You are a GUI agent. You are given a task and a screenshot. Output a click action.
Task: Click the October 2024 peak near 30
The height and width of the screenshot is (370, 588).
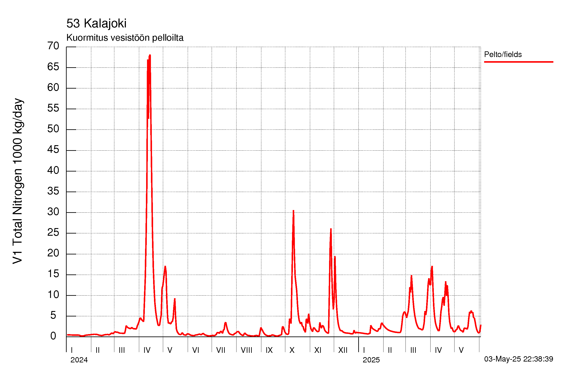point(293,211)
